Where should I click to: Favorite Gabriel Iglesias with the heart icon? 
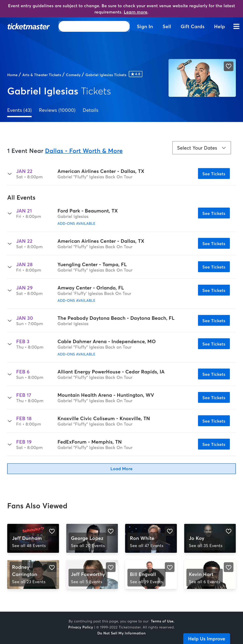pos(228,66)
